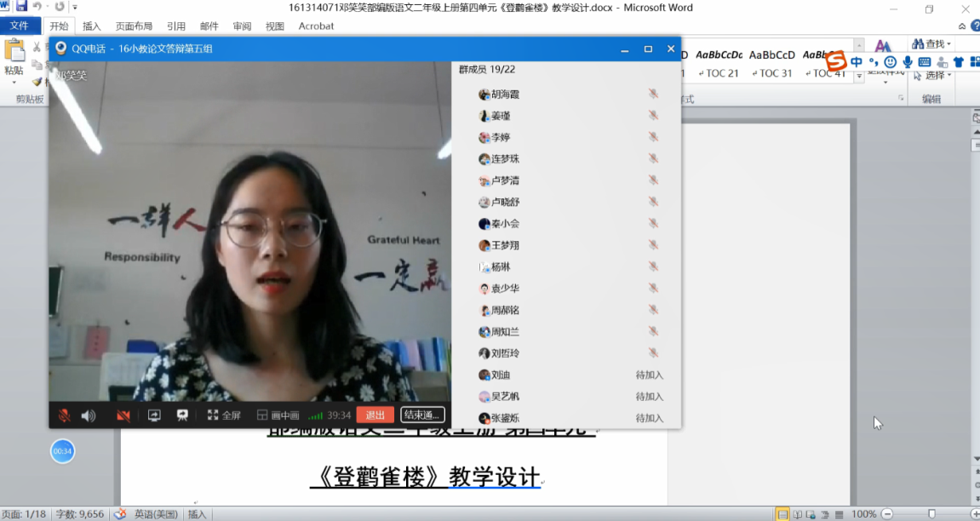The image size is (980, 521).
Task: Open the 插入 ribbon tab
Action: tap(92, 26)
